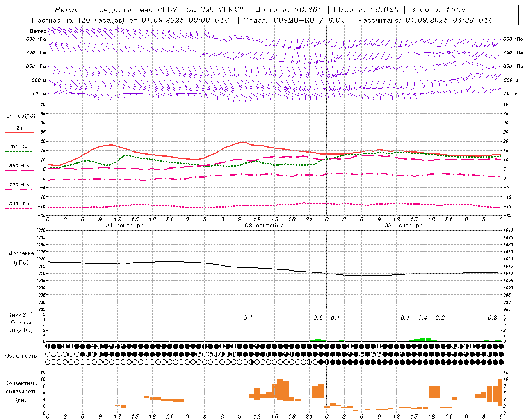Click the "Конвективн." convective cloud label

pyautogui.click(x=21, y=383)
